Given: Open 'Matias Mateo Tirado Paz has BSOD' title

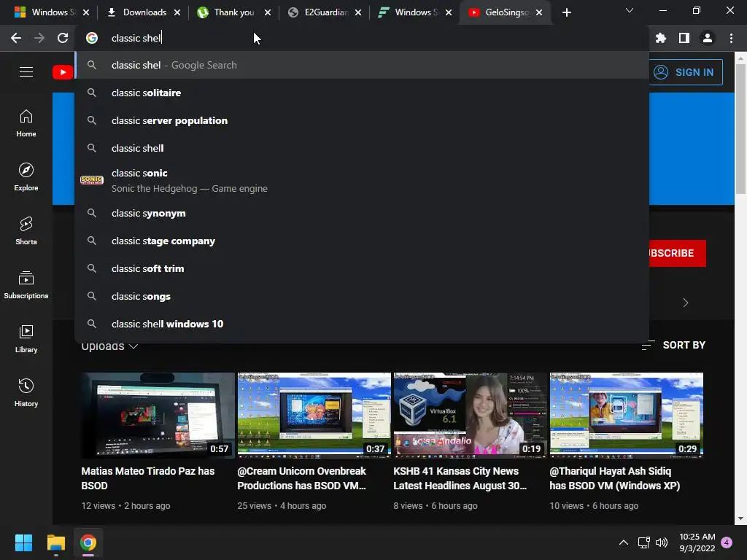Looking at the screenshot, I should point(147,478).
